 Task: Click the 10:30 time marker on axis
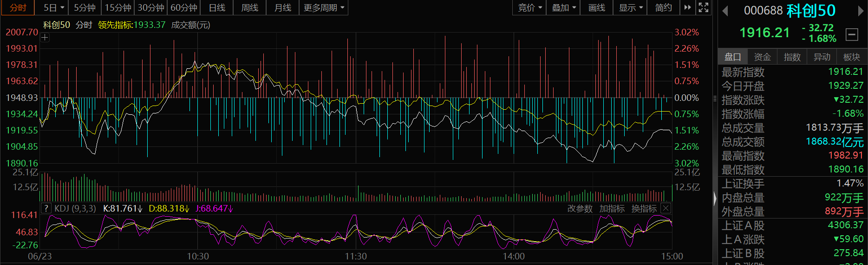[198, 256]
